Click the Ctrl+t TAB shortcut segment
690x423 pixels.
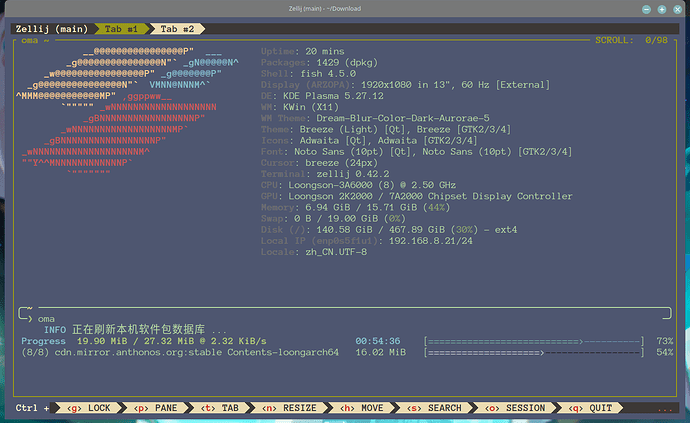(x=219, y=408)
